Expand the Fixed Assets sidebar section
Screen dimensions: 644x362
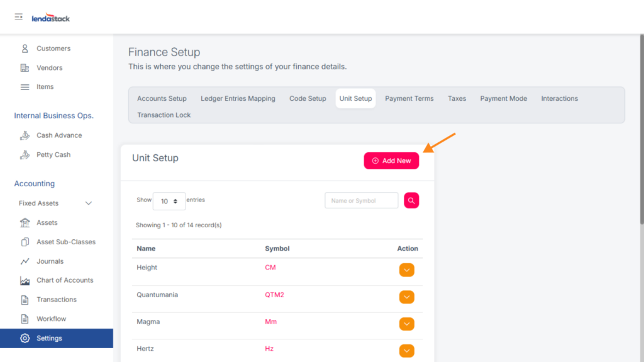click(88, 203)
